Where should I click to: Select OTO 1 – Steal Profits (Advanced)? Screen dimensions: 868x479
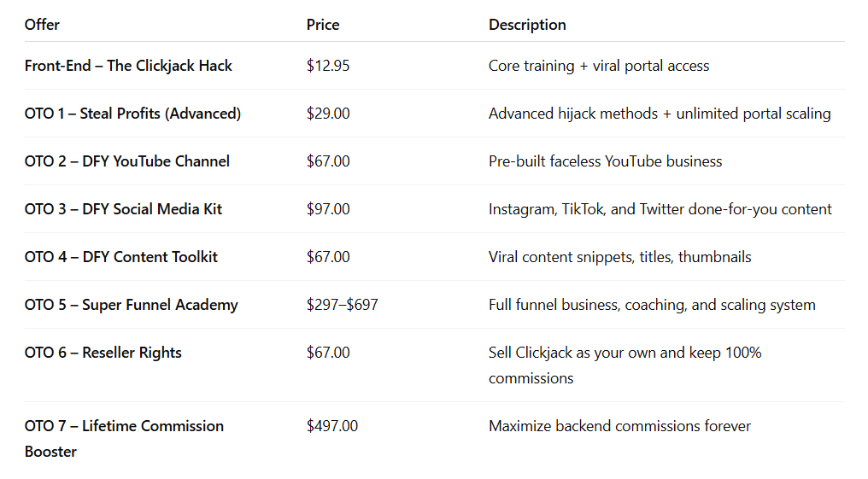point(133,114)
